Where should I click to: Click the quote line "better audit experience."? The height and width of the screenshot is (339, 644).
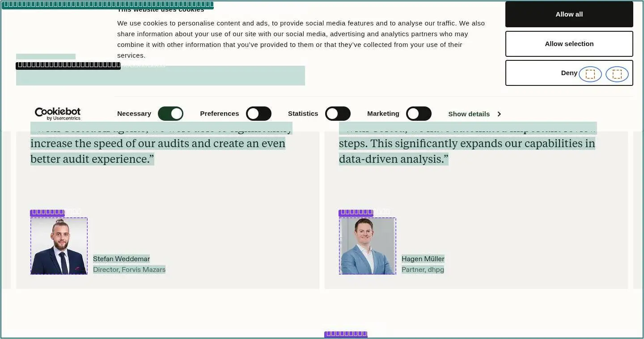(x=92, y=159)
